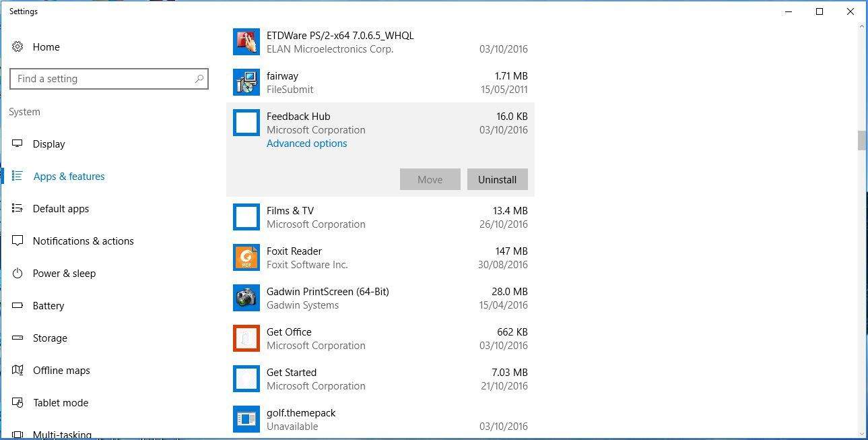Viewport: 868px width, 440px height.
Task: Click in the Find a setting box
Action: point(108,79)
